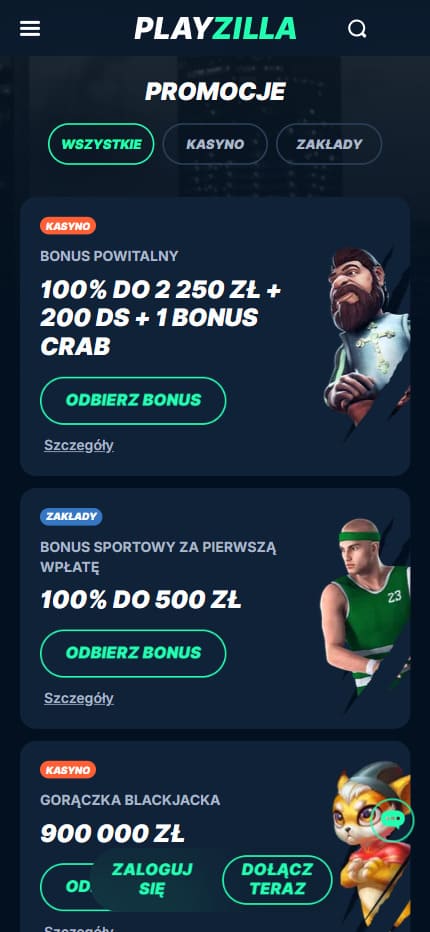
Task: Open Szczegóły for the Bonus Powitalny
Action: click(x=79, y=445)
